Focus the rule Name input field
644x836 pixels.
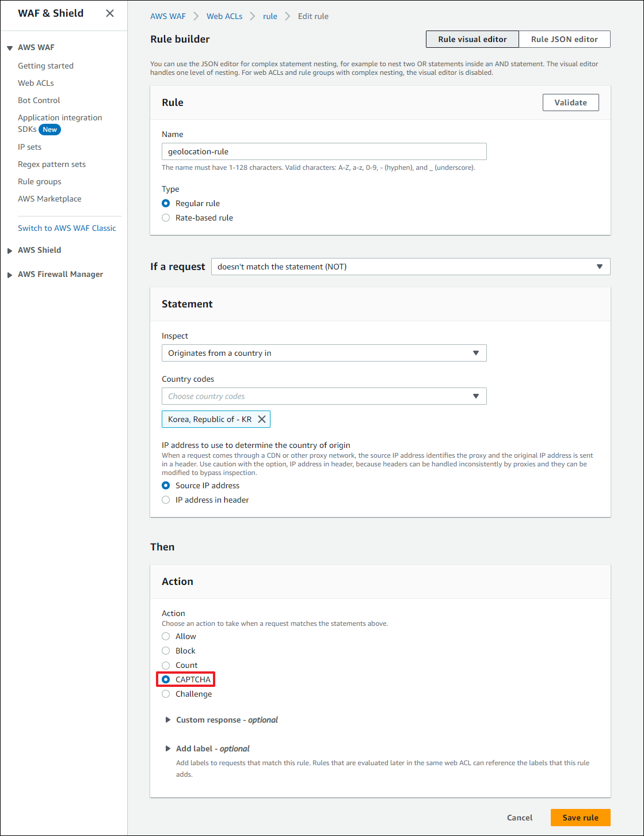pos(324,151)
